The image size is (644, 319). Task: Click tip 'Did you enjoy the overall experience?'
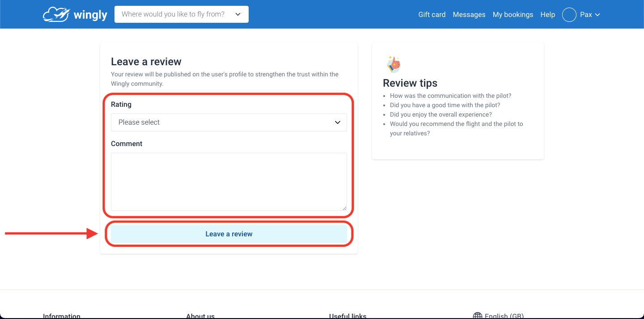tap(441, 114)
